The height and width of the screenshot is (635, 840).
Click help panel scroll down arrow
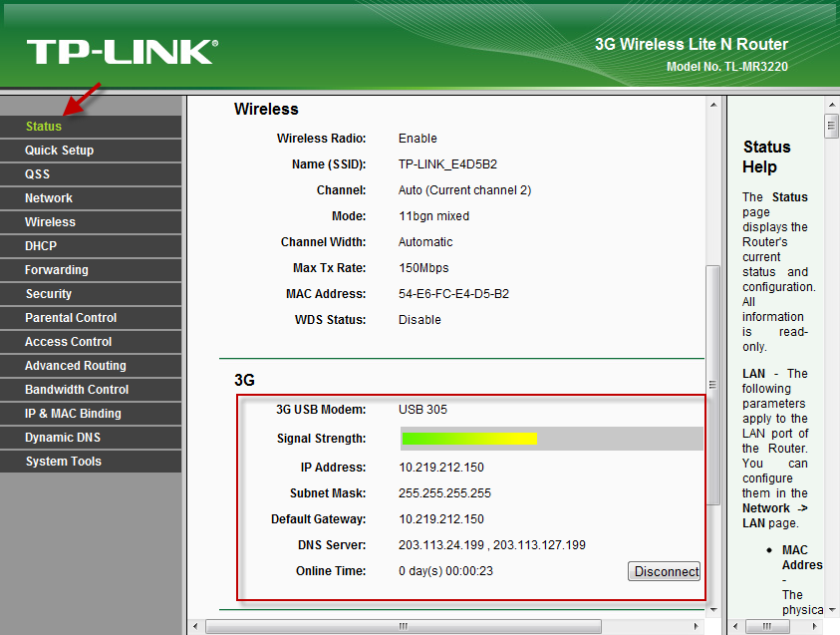click(831, 610)
